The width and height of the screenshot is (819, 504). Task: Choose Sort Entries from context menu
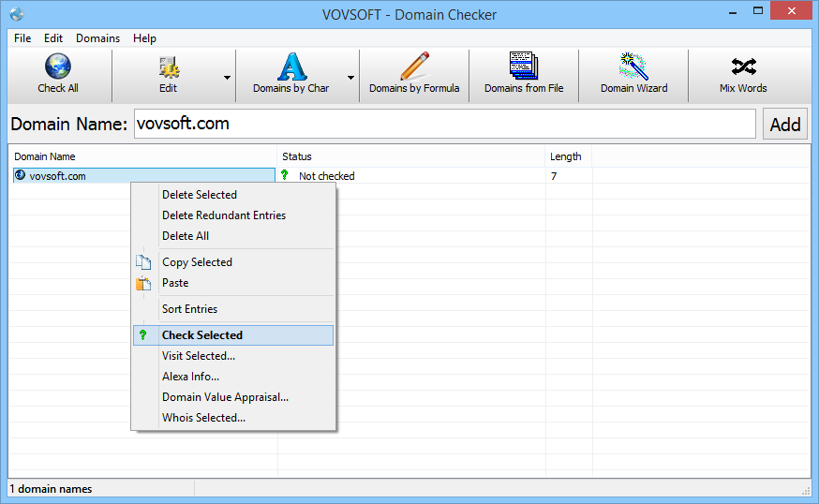coord(233,309)
